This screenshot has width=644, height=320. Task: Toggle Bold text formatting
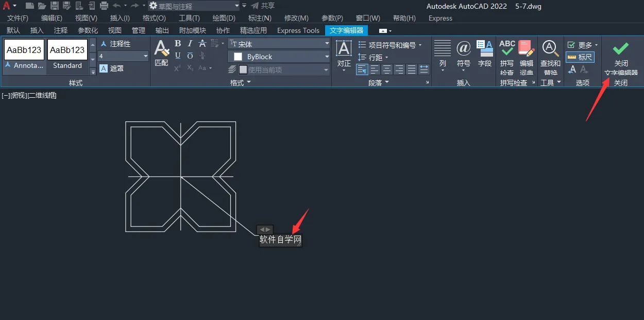(x=178, y=44)
